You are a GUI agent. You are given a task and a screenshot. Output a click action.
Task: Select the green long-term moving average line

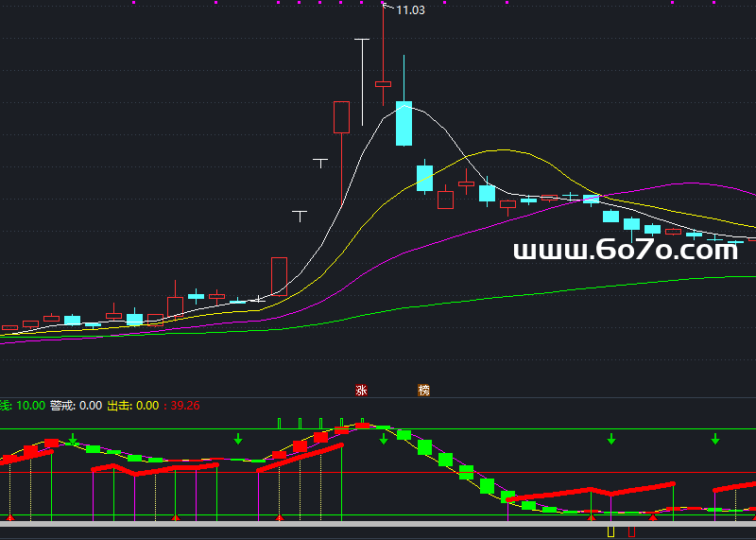tap(567, 287)
